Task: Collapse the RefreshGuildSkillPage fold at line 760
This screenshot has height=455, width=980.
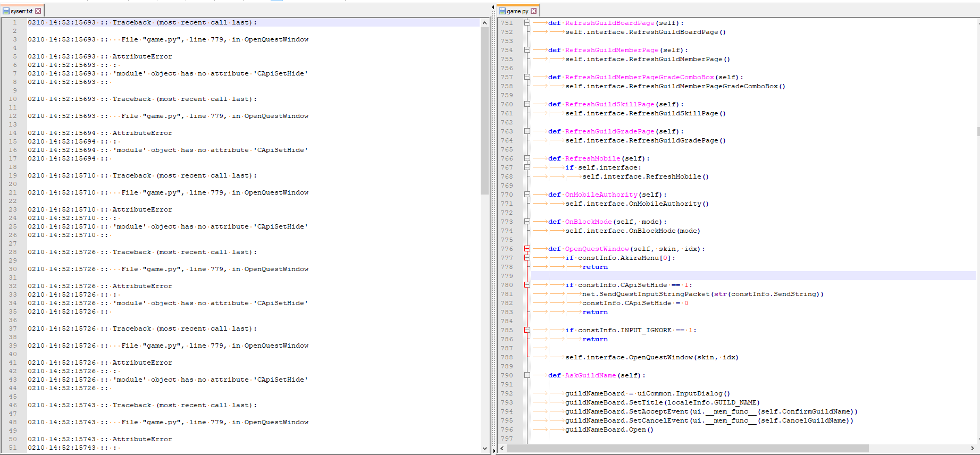Action: [x=527, y=104]
